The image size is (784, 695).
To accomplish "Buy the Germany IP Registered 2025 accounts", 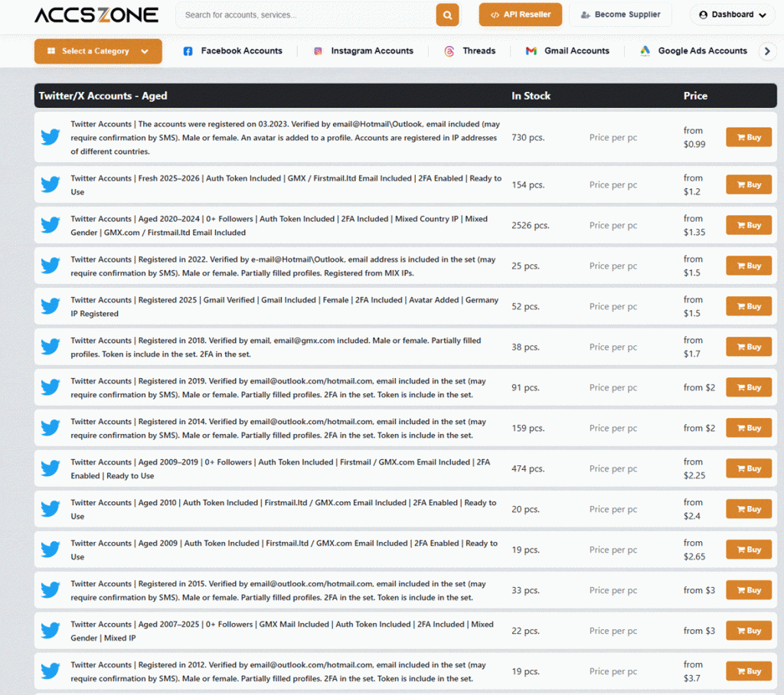I will click(x=749, y=306).
